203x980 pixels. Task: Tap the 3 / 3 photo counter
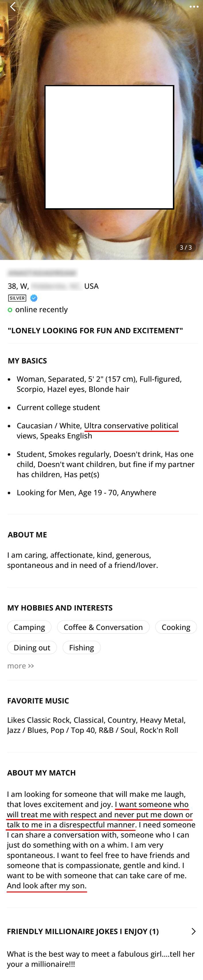point(186,247)
